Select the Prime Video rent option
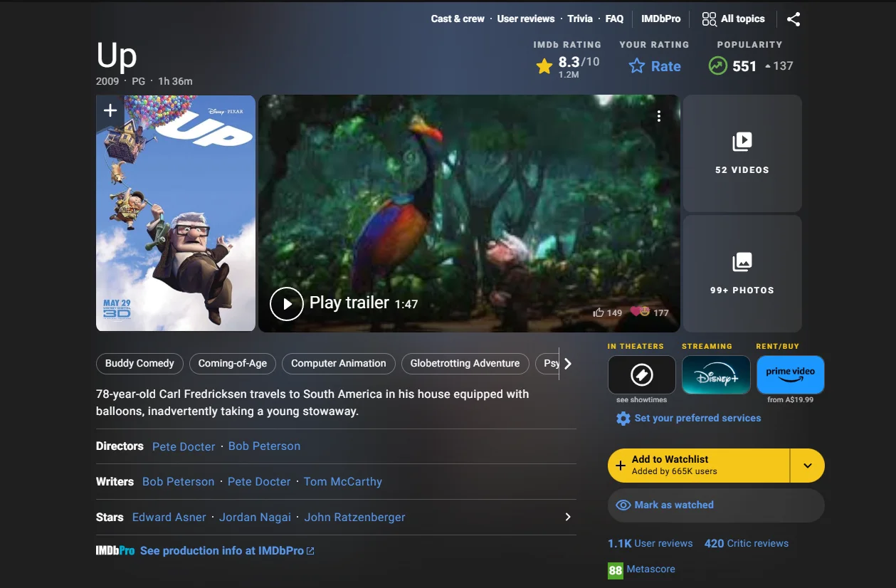896x588 pixels. (x=791, y=374)
